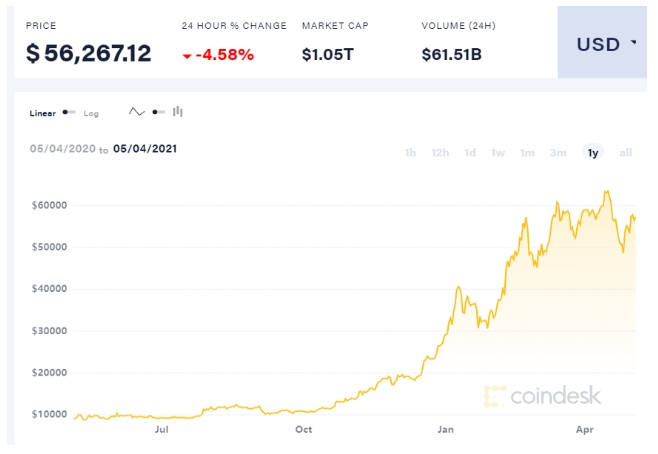Click the CoinDesk watermark logo
The height and width of the screenshot is (454, 658).
click(542, 396)
